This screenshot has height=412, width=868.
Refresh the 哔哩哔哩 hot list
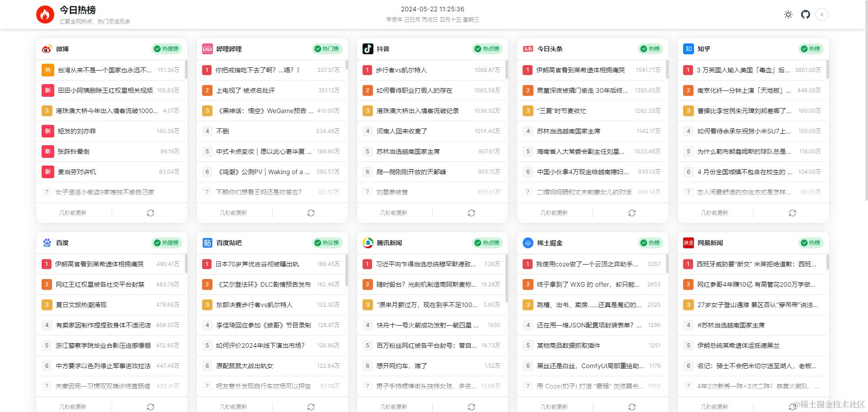coord(311,213)
